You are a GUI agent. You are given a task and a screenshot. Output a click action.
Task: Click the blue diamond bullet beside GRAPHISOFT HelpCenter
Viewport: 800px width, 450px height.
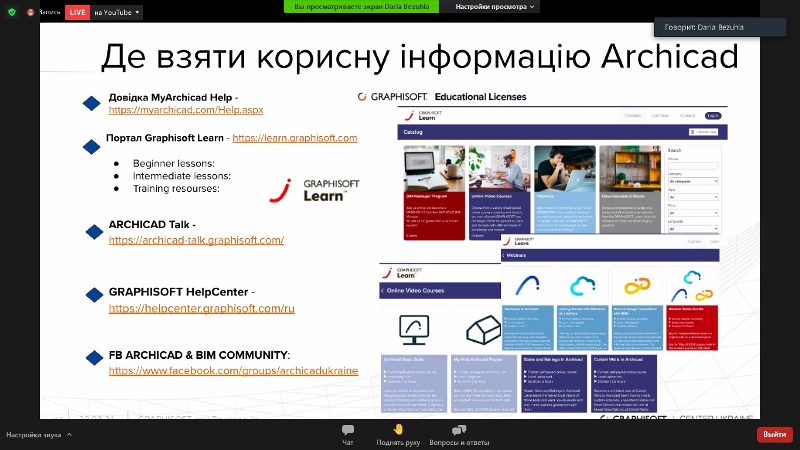[94, 294]
